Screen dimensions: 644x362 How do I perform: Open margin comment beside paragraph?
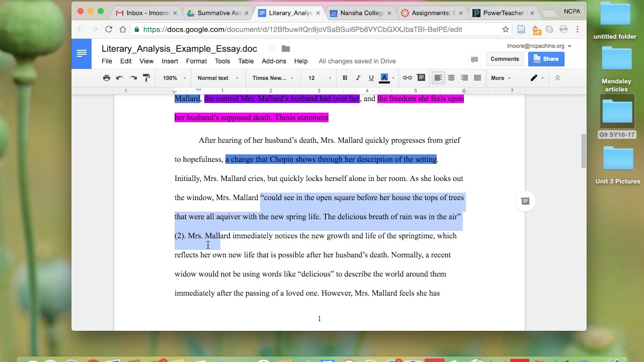pyautogui.click(x=525, y=201)
